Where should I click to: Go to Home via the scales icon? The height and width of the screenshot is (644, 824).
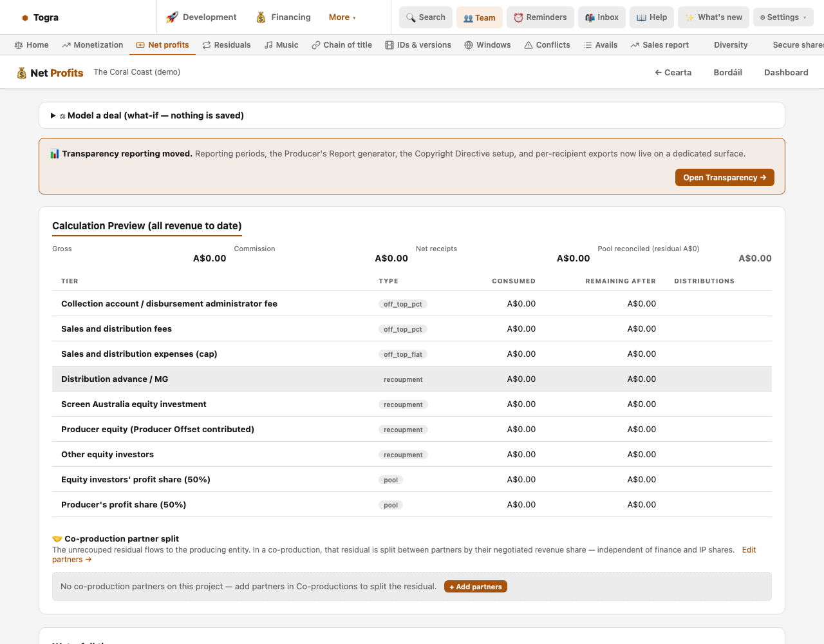coord(19,45)
